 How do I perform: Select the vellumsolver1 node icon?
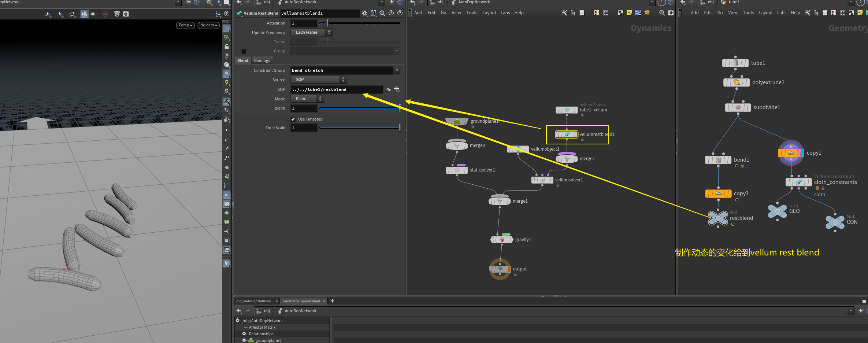542,180
